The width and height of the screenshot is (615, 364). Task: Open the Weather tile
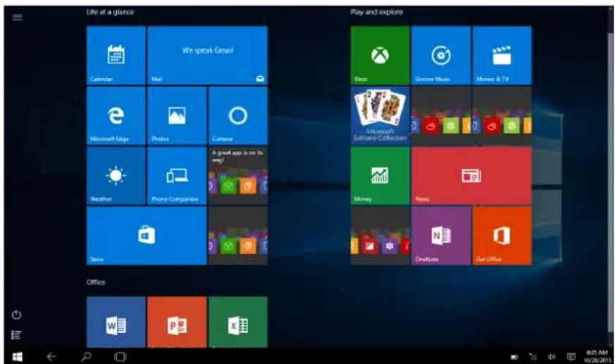[116, 176]
